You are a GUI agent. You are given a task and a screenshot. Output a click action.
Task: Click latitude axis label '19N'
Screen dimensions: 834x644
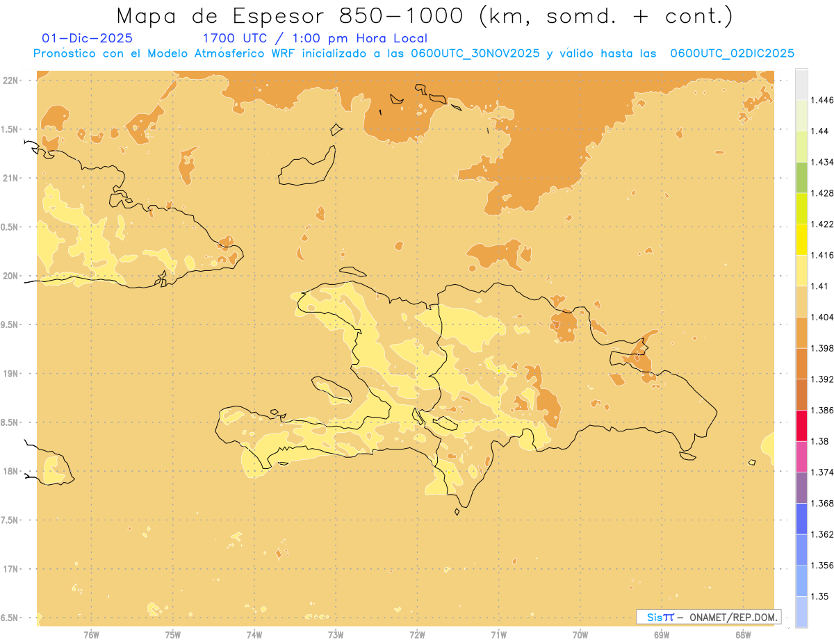(11, 374)
